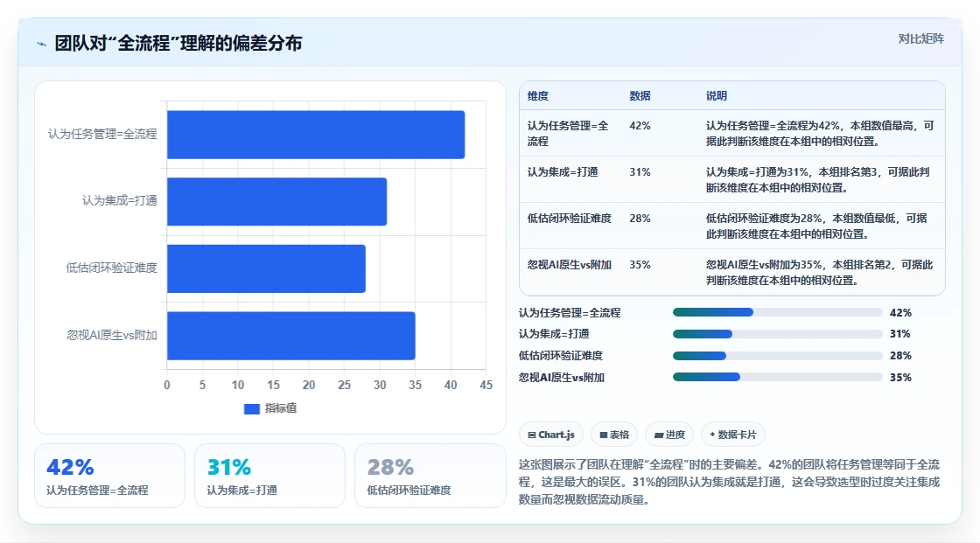Click the x-axis tick label 45

[486, 385]
